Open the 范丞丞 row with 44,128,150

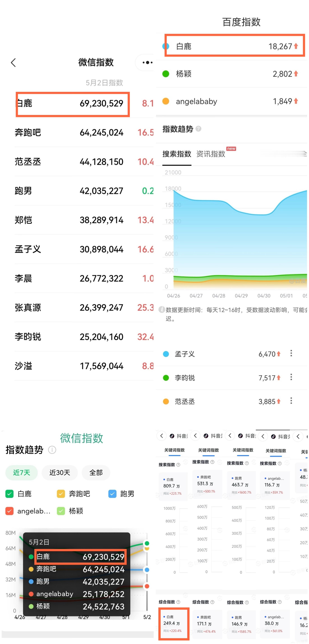84,162
